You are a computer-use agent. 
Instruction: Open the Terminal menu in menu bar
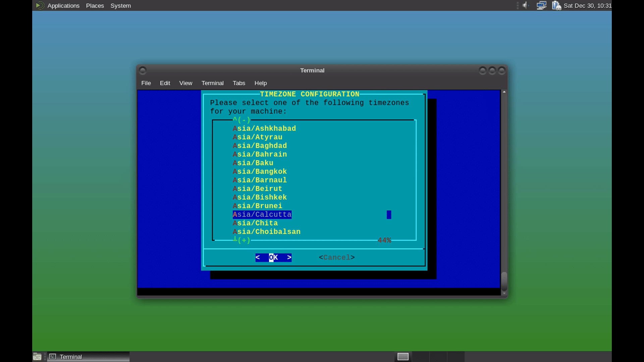click(x=212, y=83)
